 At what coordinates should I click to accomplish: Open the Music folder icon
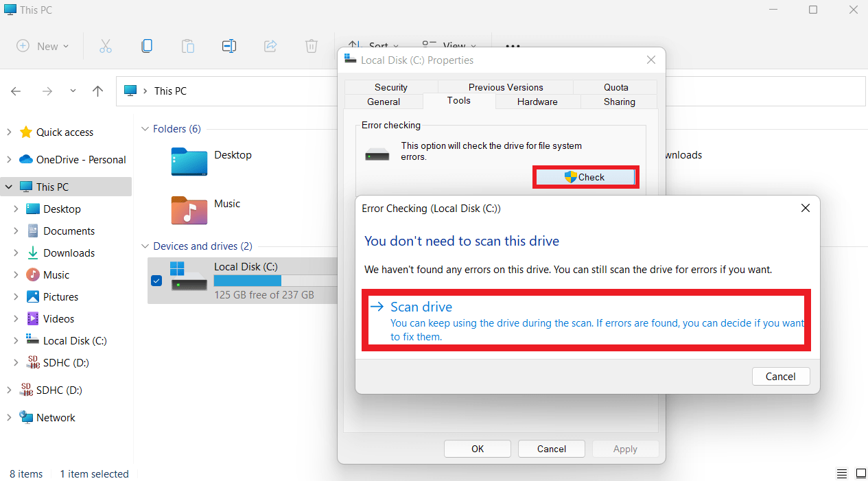189,210
